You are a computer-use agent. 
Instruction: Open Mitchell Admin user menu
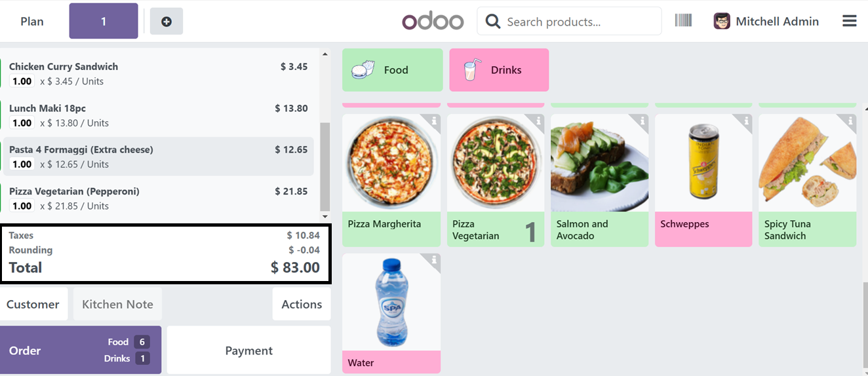tap(766, 22)
